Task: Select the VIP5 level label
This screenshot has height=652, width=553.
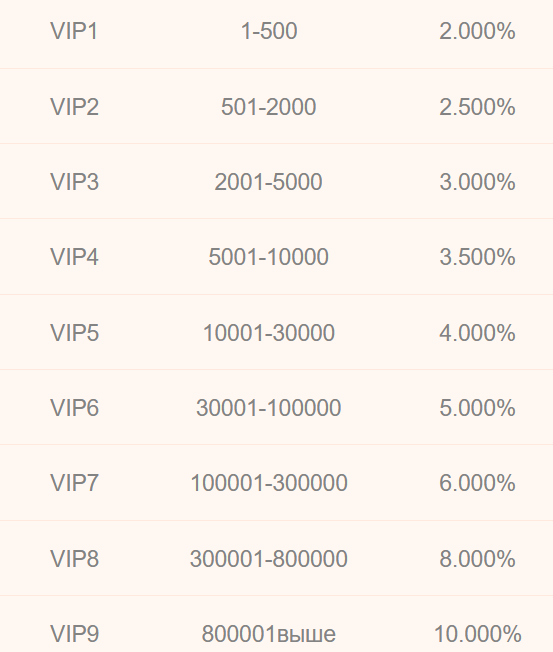Action: click(74, 333)
